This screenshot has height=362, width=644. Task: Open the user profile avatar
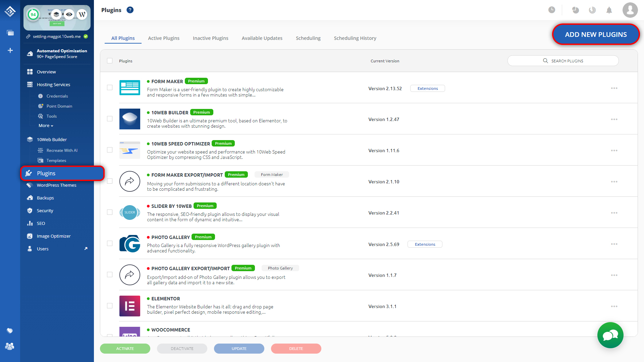point(630,10)
